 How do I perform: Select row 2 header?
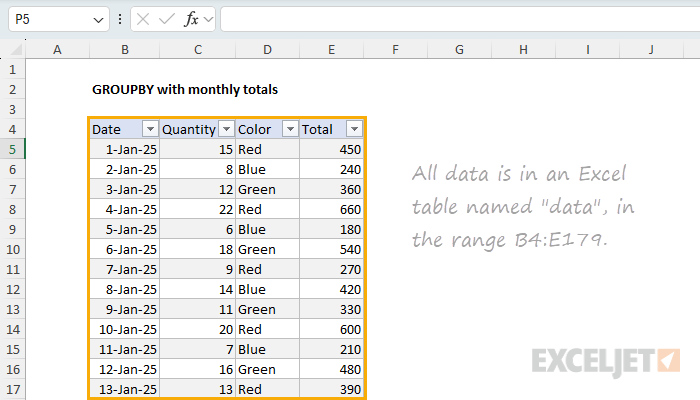coord(12,90)
